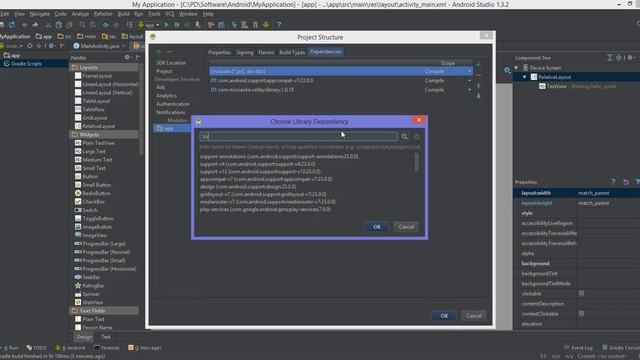The image size is (640, 360).
Task: Open the app run configuration dropdown
Action: click(x=149, y=25)
